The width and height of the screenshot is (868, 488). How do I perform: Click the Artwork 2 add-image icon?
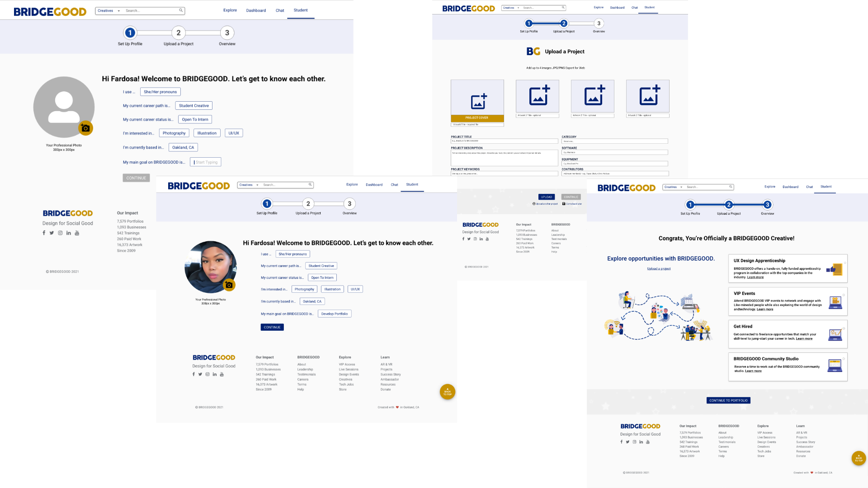point(539,95)
